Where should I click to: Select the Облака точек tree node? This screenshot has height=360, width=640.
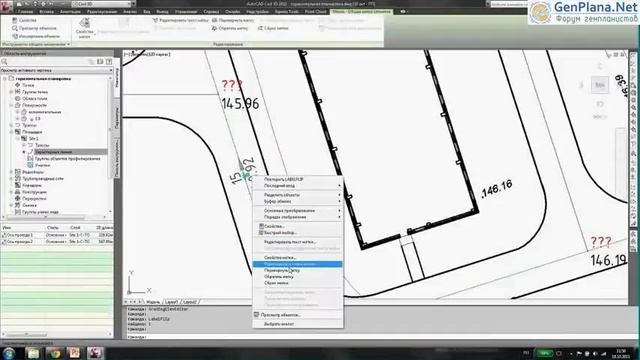pos(34,98)
